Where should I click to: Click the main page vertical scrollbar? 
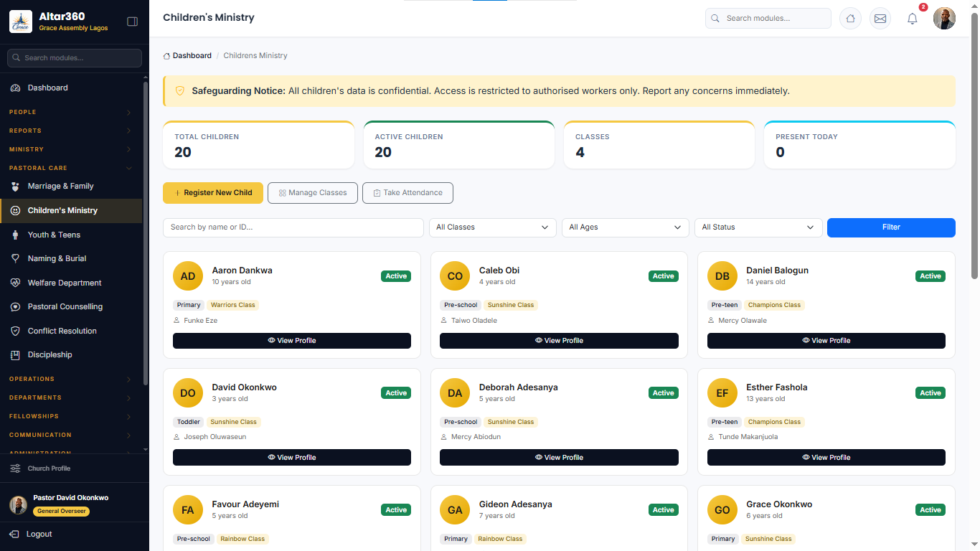click(974, 146)
